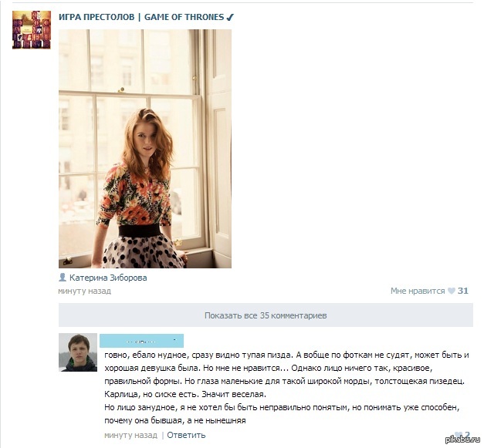The width and height of the screenshot is (484, 448).
Task: Click the person icon beside Катерина Зиборова
Action: click(x=63, y=277)
